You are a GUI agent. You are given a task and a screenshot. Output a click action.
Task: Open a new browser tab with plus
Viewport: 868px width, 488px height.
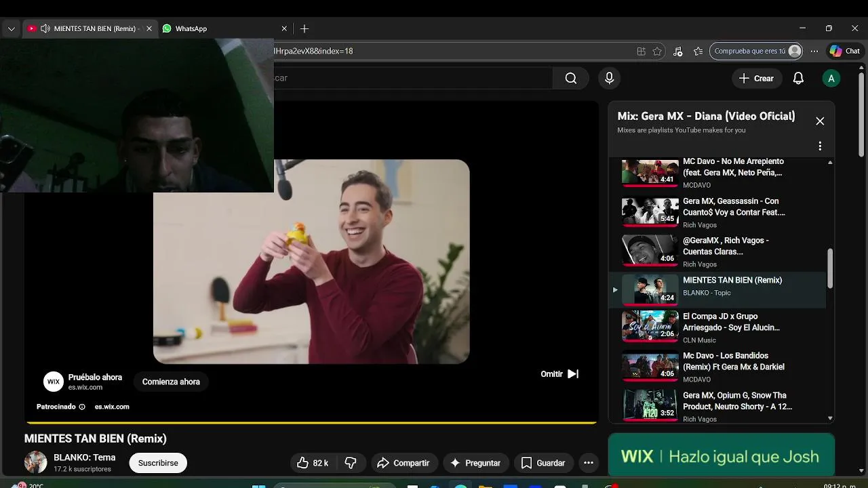coord(304,28)
